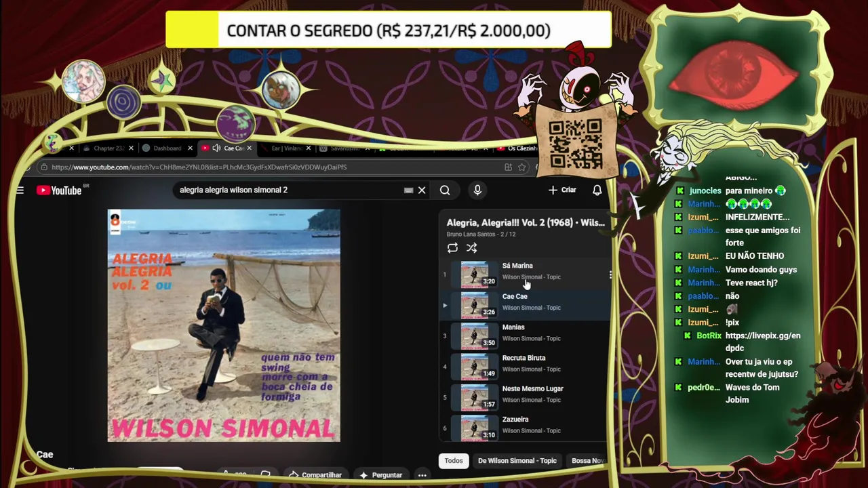
Task: Select the De Wilson Simonal - Topic chip
Action: tap(517, 461)
